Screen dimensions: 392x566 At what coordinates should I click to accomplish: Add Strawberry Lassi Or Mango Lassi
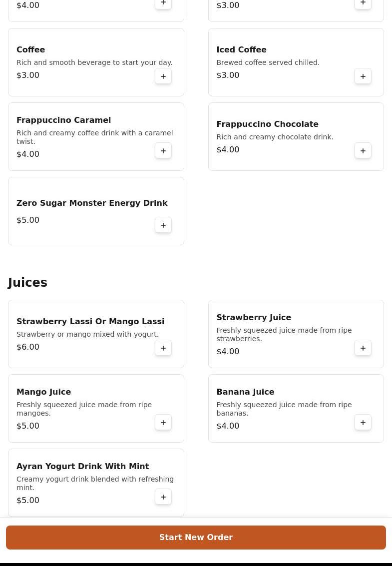(163, 348)
